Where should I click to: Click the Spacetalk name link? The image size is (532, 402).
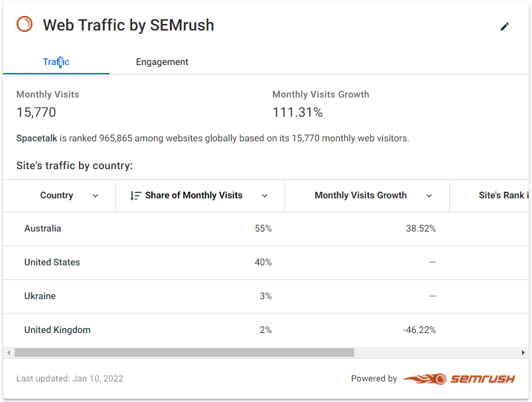pyautogui.click(x=37, y=139)
